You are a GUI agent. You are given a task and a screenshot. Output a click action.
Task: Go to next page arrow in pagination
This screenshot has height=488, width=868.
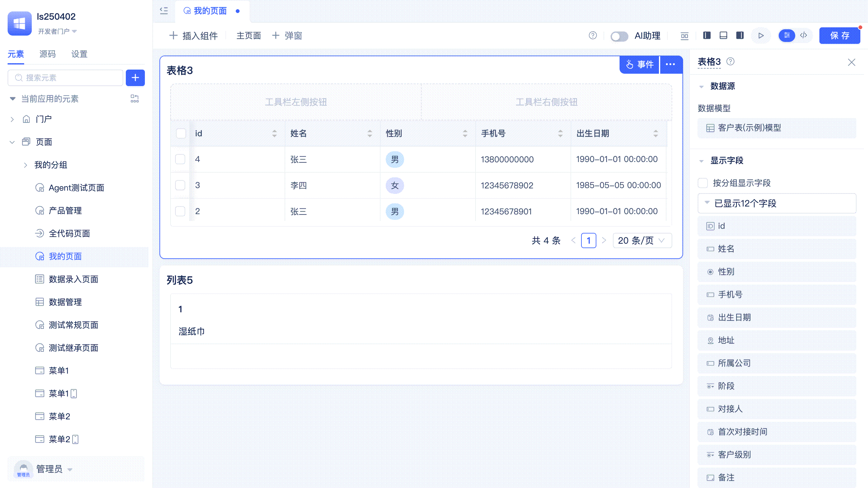tap(604, 241)
